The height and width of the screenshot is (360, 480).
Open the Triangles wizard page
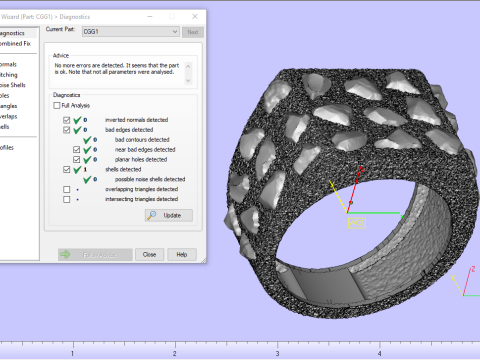9,106
